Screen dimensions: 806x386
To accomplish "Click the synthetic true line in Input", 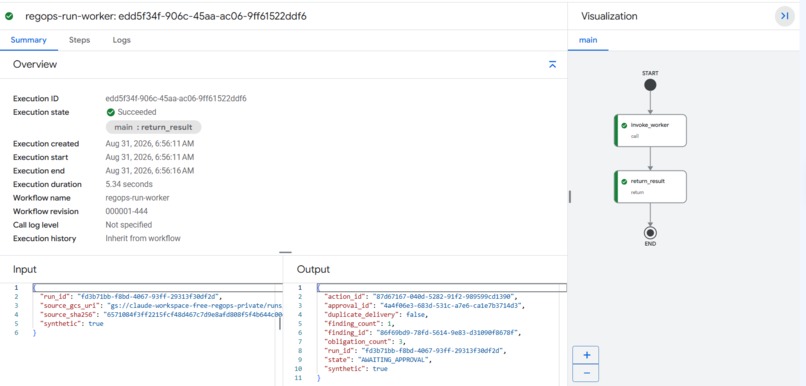I will (71, 324).
